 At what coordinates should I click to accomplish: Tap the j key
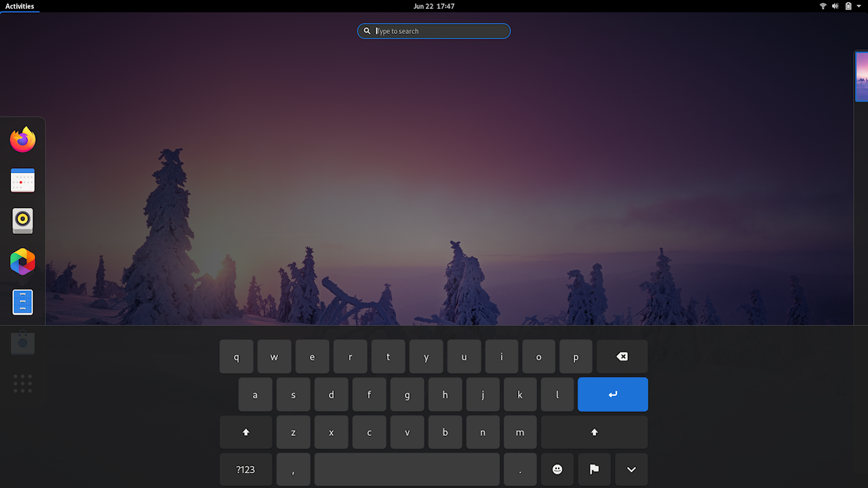[x=483, y=394]
